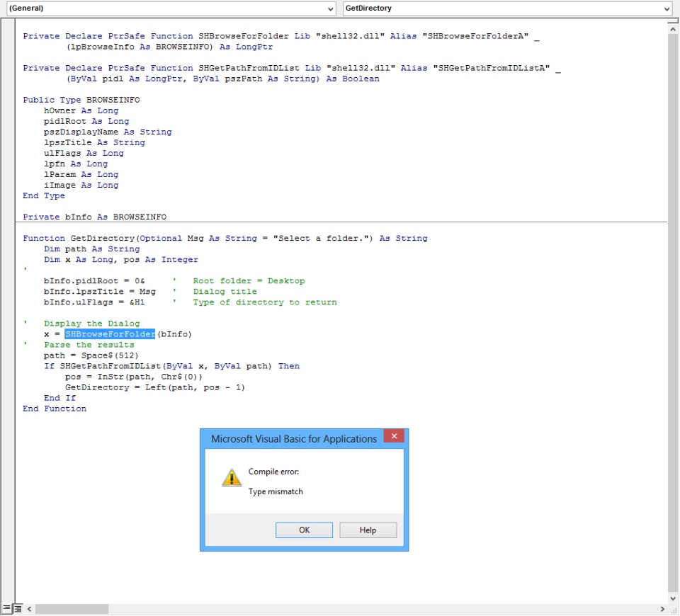Screen dimensions: 680x616
Task: Click the "iImage As Long" line
Action: (x=81, y=185)
